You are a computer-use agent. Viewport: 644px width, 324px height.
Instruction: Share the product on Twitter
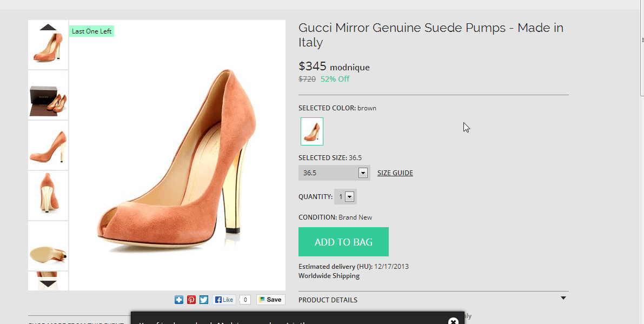click(x=204, y=300)
